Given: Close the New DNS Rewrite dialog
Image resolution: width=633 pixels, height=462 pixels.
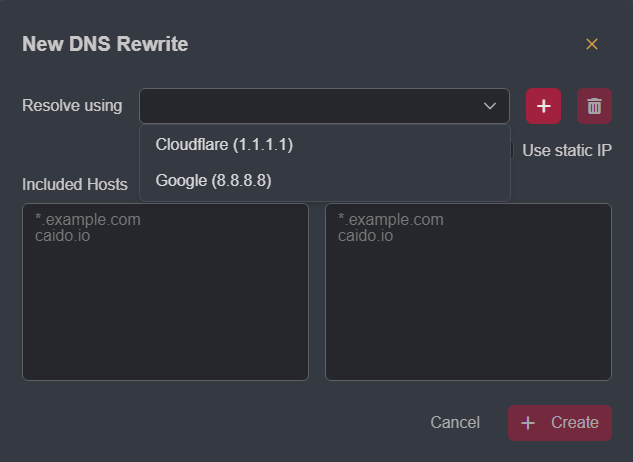Looking at the screenshot, I should pyautogui.click(x=591, y=44).
